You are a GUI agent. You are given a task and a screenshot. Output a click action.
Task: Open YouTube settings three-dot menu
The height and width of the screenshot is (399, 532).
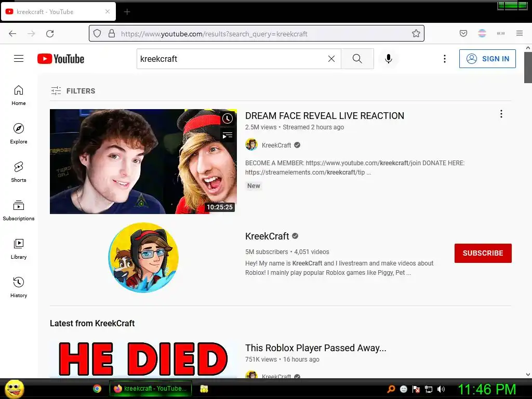445,59
